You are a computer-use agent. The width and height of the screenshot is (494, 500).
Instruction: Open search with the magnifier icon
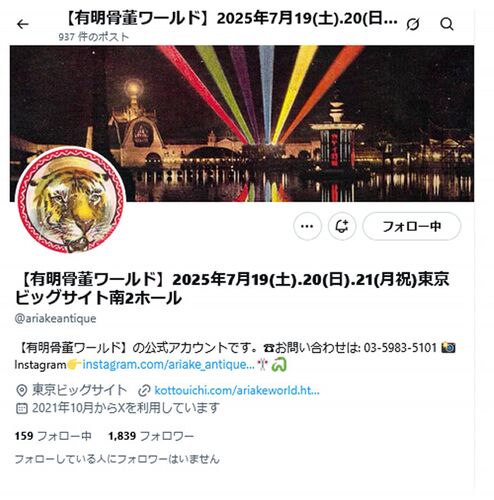(x=447, y=24)
